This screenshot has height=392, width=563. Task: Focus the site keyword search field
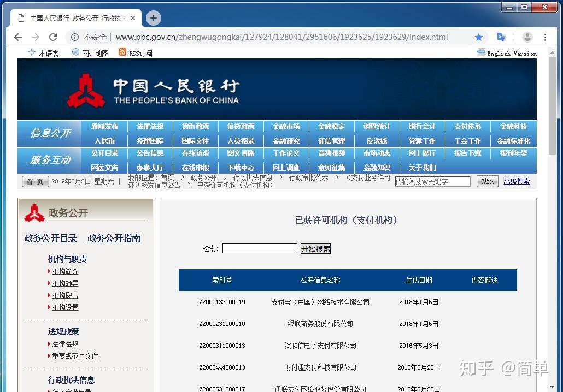coord(432,181)
